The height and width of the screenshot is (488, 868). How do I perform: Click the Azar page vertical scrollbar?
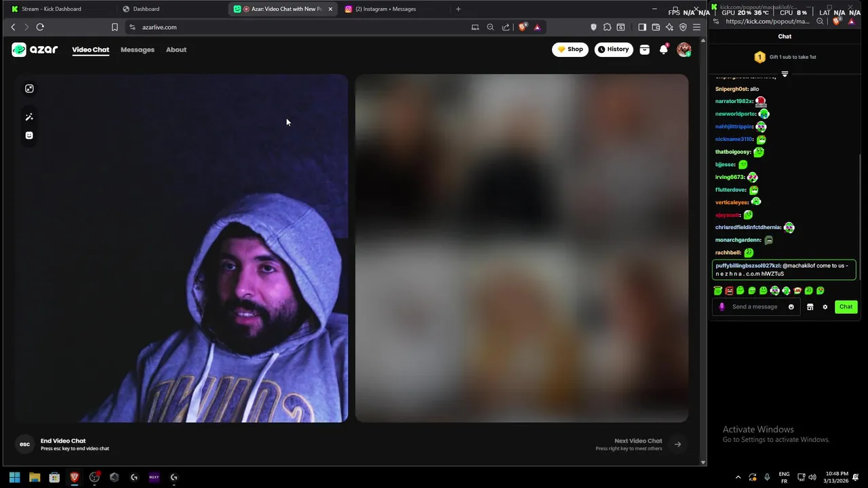click(x=703, y=251)
